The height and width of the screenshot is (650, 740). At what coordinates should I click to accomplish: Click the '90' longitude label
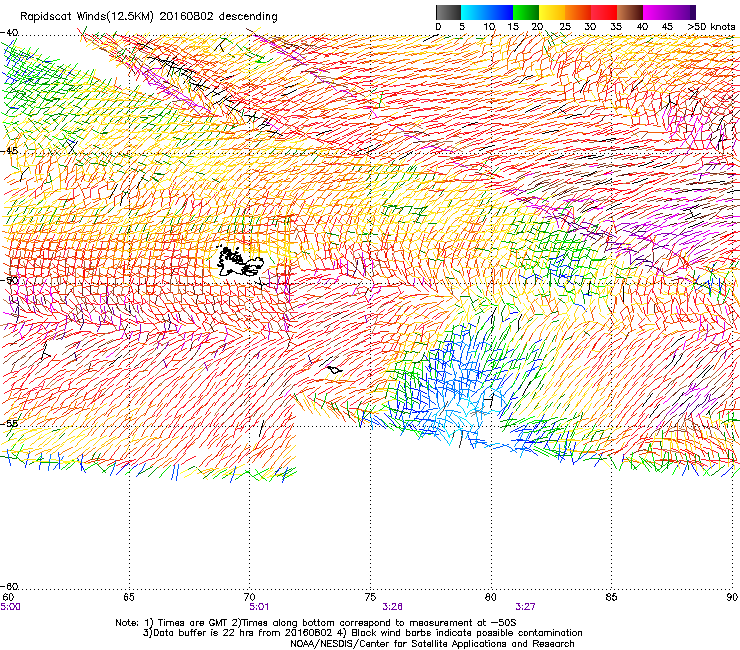732,597
